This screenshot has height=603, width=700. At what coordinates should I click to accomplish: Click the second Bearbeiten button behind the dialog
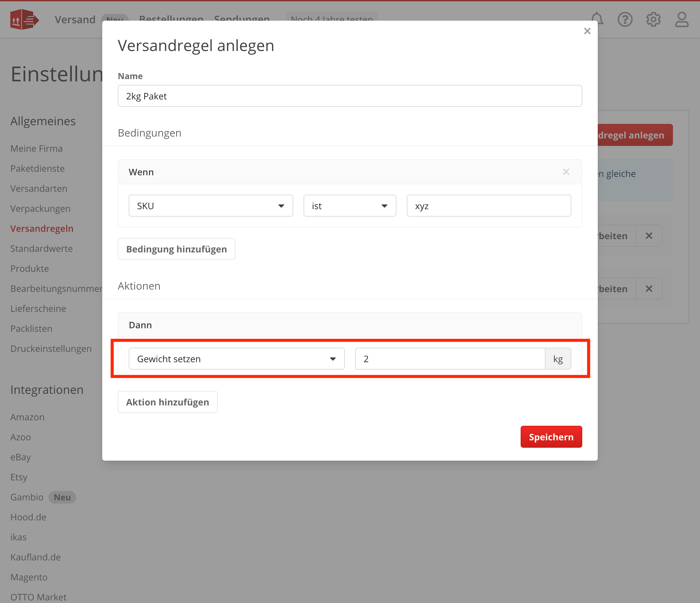(616, 289)
